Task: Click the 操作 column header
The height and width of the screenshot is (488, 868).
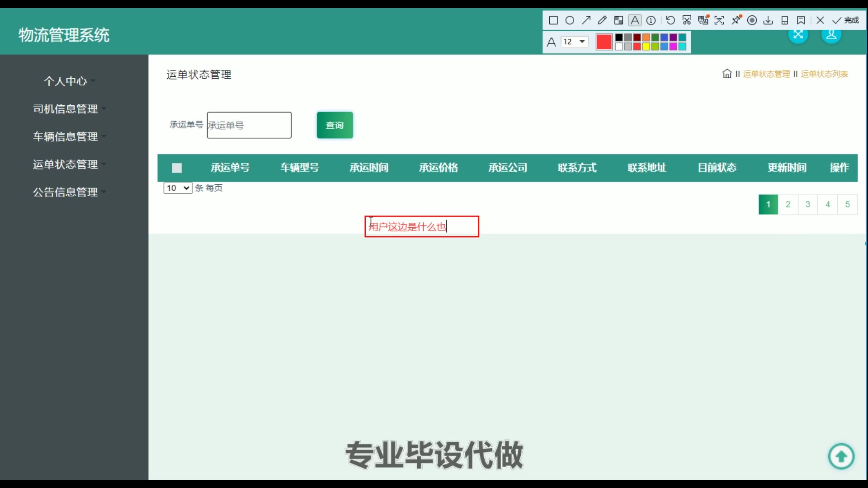Action: click(x=839, y=168)
